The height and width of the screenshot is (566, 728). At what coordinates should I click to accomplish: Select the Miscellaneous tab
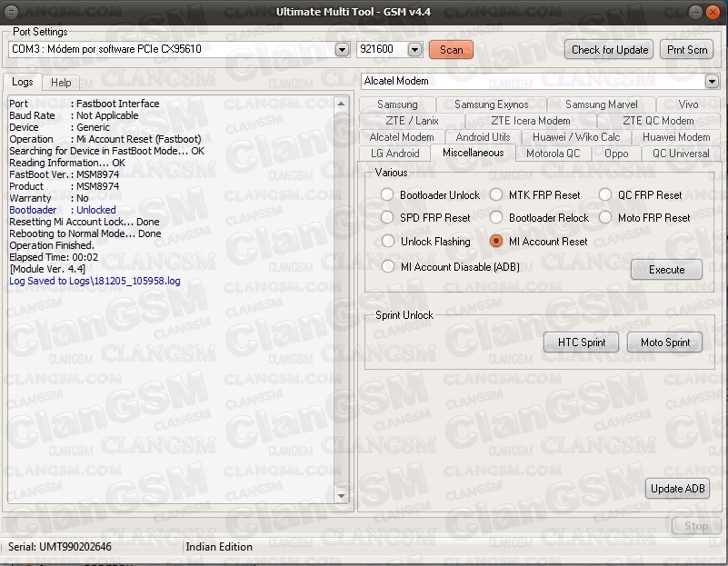[474, 153]
